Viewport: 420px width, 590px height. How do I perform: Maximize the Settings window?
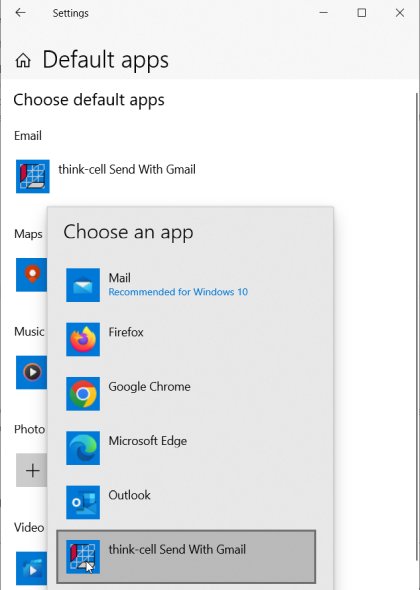362,13
